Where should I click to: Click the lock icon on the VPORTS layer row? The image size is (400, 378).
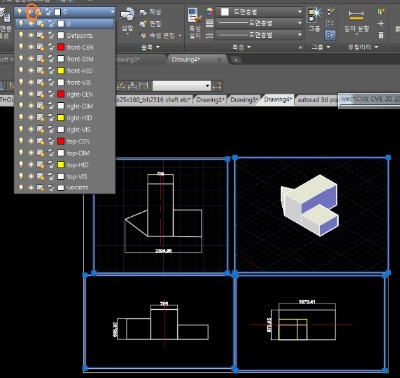pyautogui.click(x=51, y=188)
